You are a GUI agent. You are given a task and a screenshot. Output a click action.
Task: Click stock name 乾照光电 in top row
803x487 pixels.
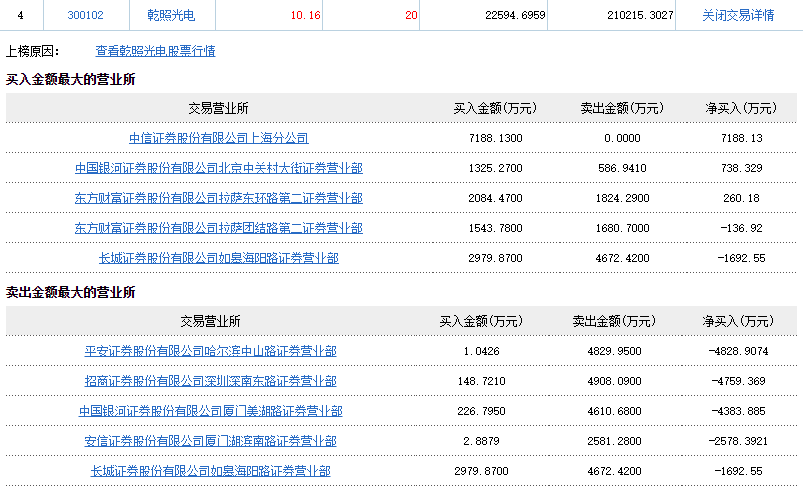point(170,16)
